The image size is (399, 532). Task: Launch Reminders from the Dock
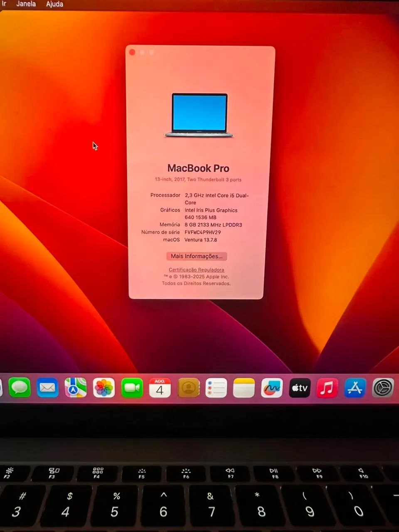point(216,388)
